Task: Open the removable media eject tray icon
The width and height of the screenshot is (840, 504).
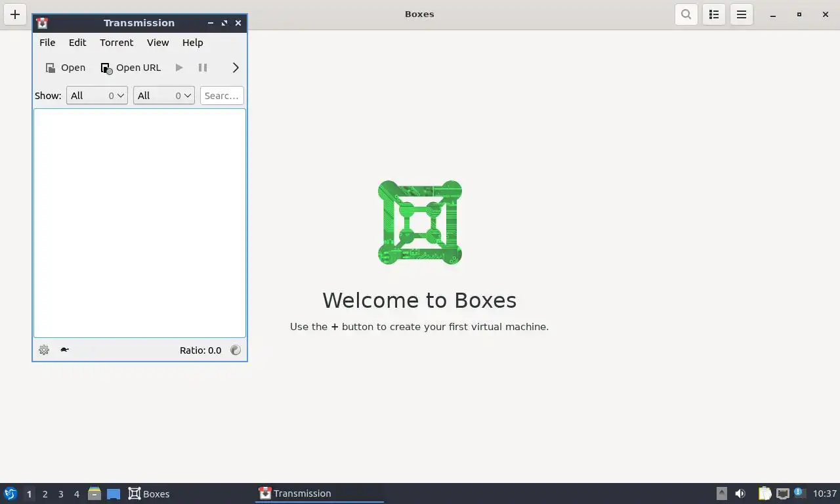Action: pyautogui.click(x=722, y=493)
